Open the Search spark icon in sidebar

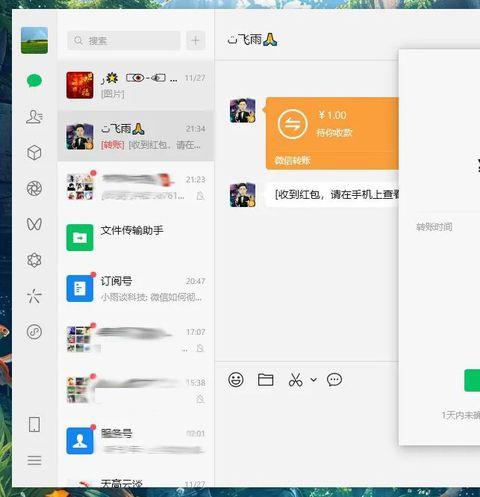click(x=34, y=296)
